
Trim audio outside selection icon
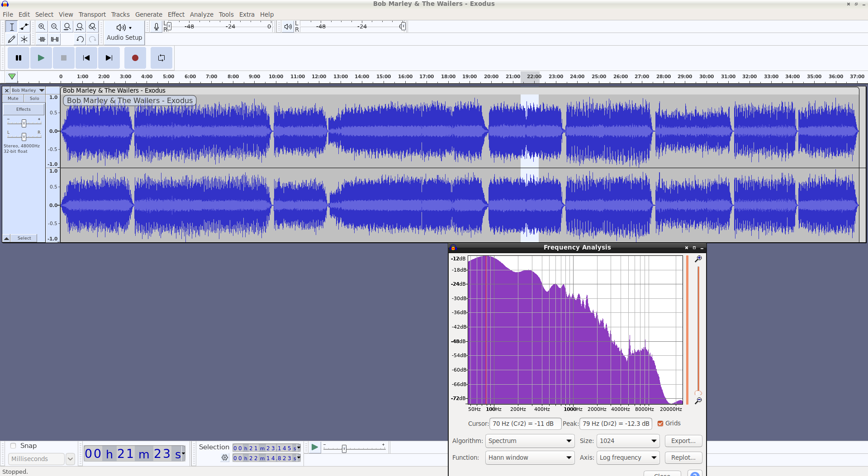42,39
